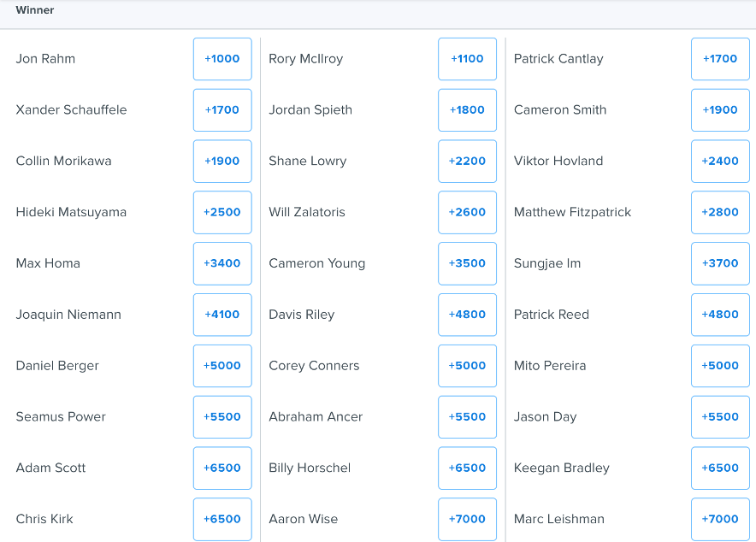This screenshot has height=542, width=756.
Task: Choose Jason Day's +5500 odds button
Action: [720, 417]
